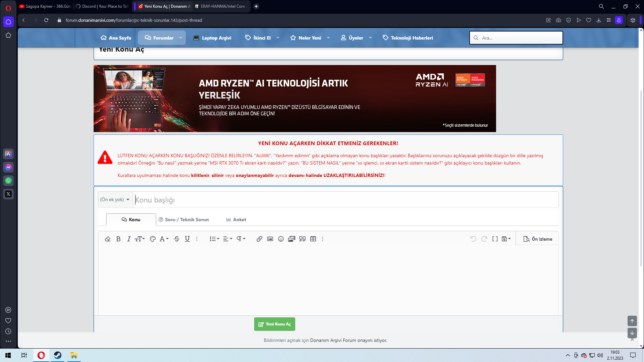Insert a quote block
Image resolution: width=644 pixels, height=362 pixels.
coord(303,239)
